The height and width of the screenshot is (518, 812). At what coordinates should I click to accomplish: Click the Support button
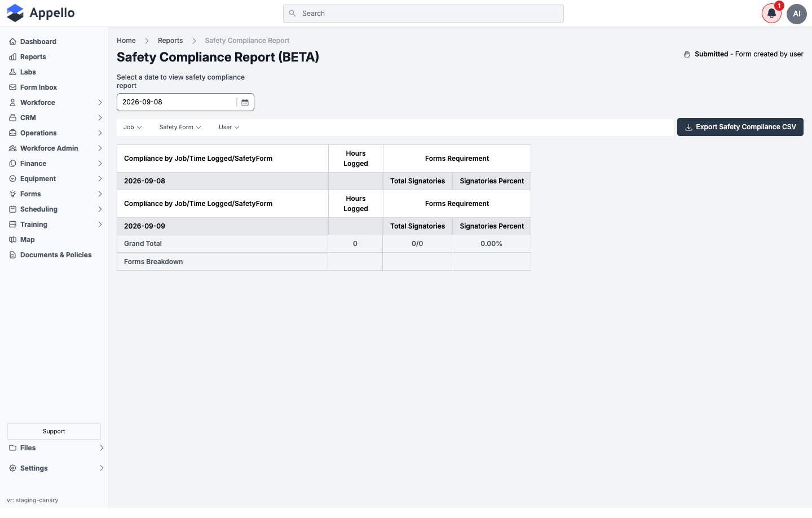[54, 431]
